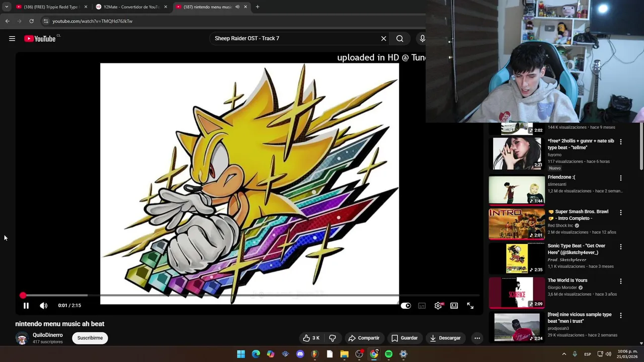Dislike the video

332,338
